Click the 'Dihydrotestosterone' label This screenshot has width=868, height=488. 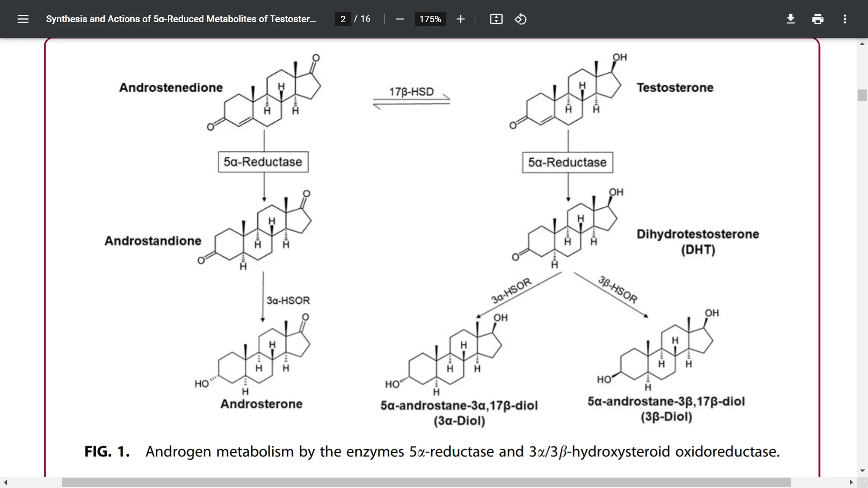[698, 234]
